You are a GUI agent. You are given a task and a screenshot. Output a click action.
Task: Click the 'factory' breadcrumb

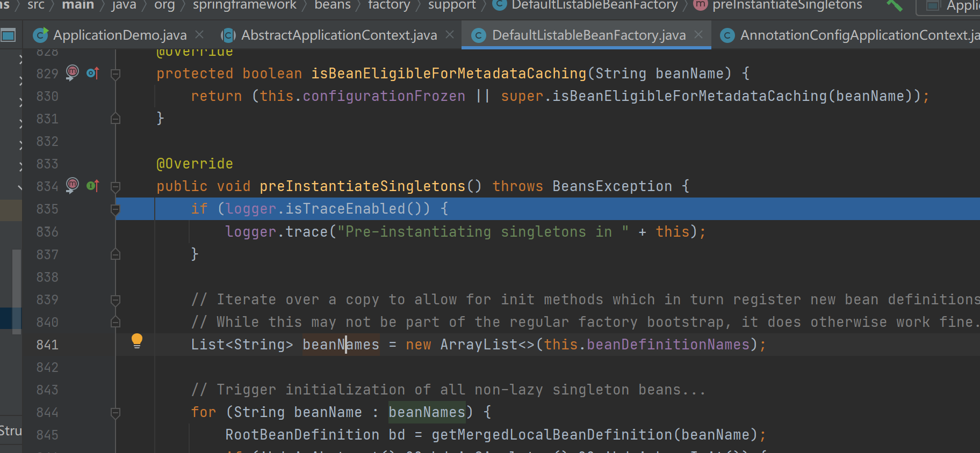(x=389, y=5)
